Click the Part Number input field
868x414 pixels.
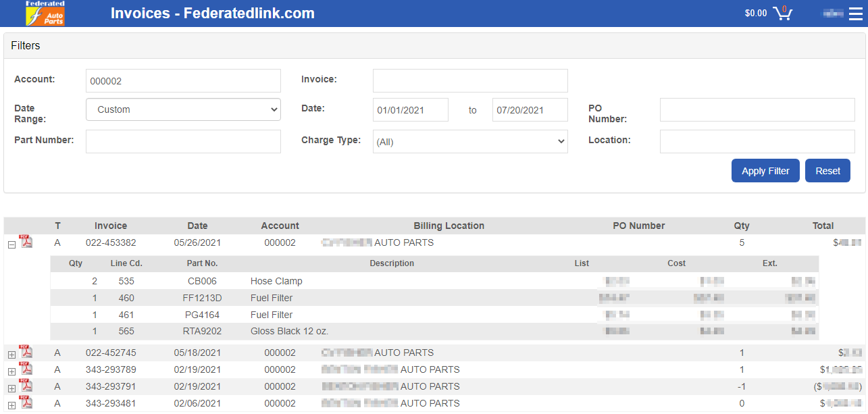[183, 142]
